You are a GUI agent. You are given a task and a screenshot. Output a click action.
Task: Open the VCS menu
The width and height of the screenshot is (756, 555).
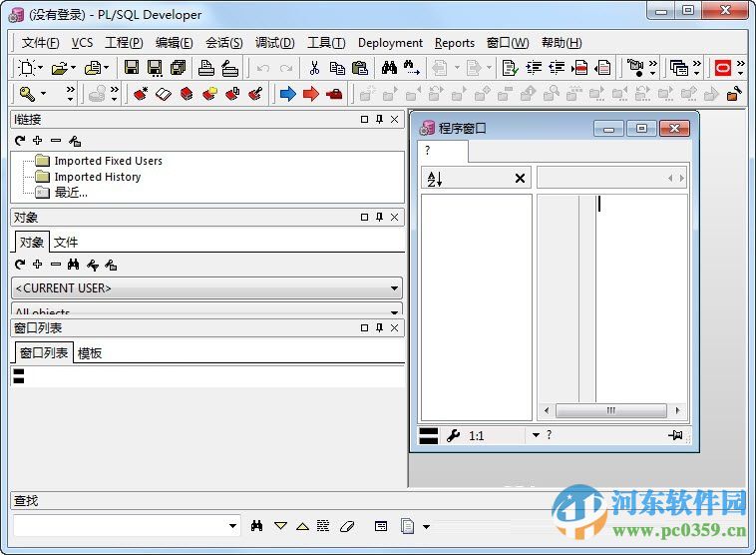[82, 43]
